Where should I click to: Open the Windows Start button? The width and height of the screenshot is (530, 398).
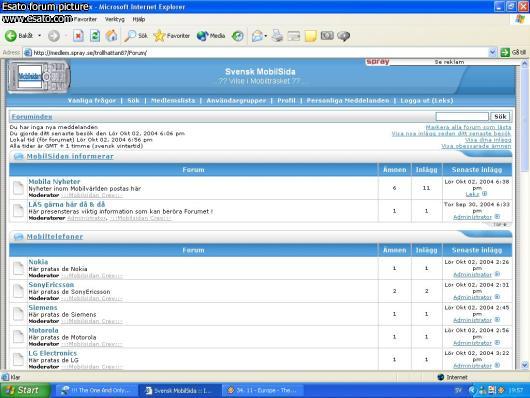[25, 390]
